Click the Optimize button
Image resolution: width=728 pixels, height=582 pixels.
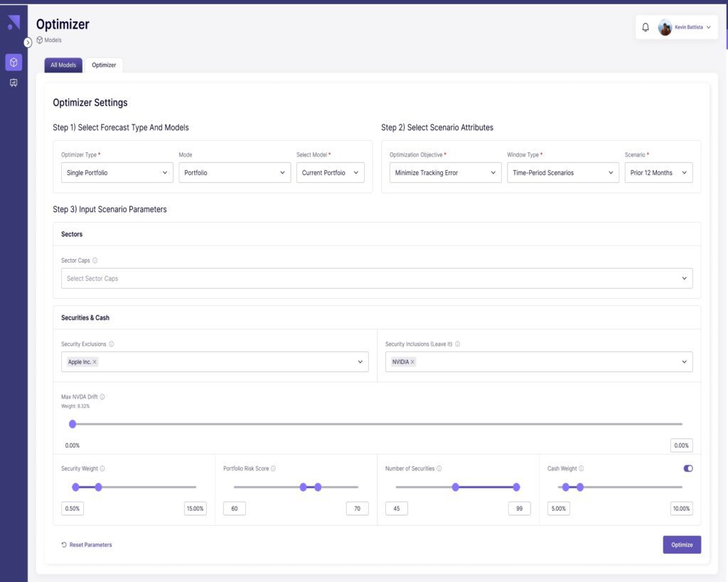682,545
